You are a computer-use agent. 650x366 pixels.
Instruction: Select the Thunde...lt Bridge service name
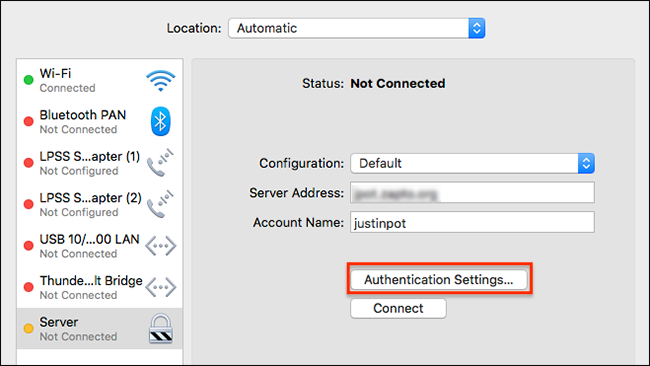coord(91,281)
